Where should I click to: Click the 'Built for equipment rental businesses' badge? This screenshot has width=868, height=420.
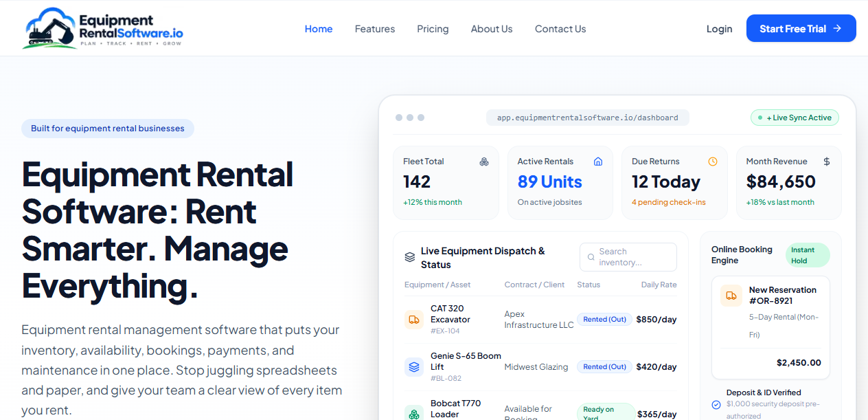tap(108, 129)
